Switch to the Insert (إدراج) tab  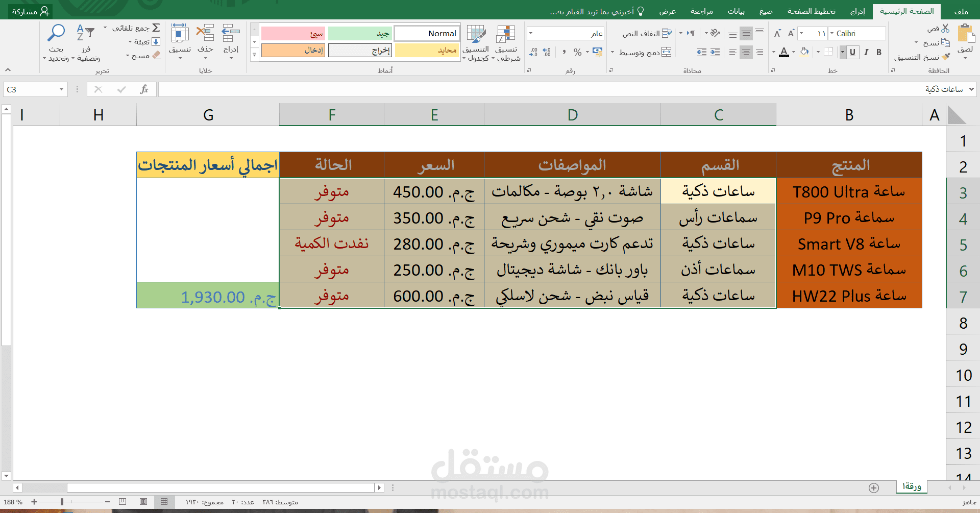click(857, 11)
